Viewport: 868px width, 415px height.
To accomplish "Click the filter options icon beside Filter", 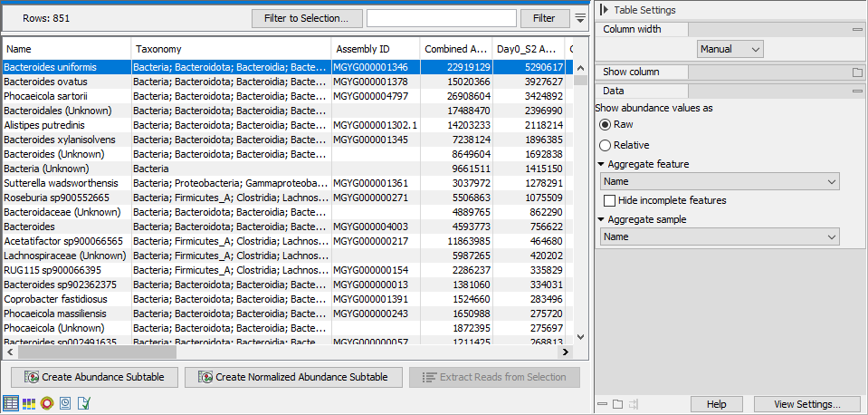I will point(580,18).
